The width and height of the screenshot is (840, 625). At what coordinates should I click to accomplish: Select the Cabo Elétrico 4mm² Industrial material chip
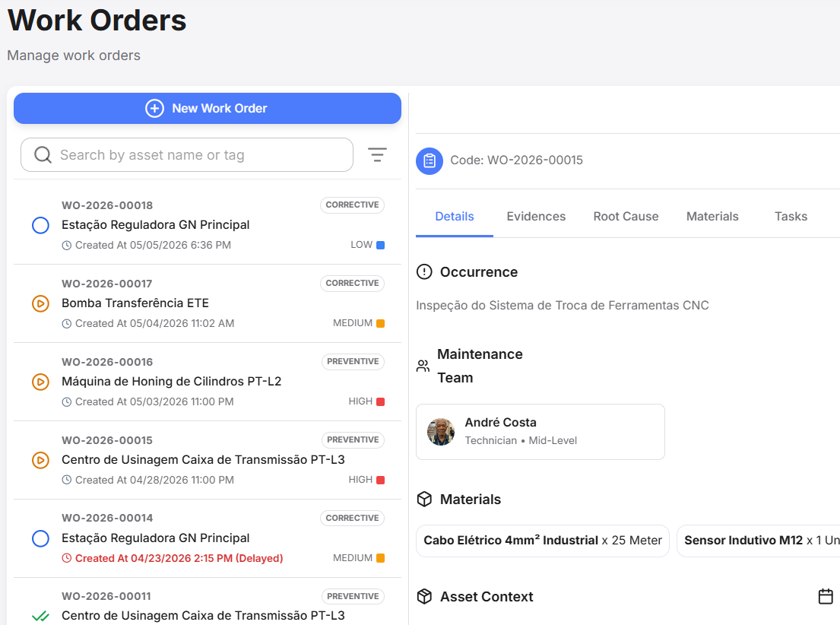(x=543, y=541)
